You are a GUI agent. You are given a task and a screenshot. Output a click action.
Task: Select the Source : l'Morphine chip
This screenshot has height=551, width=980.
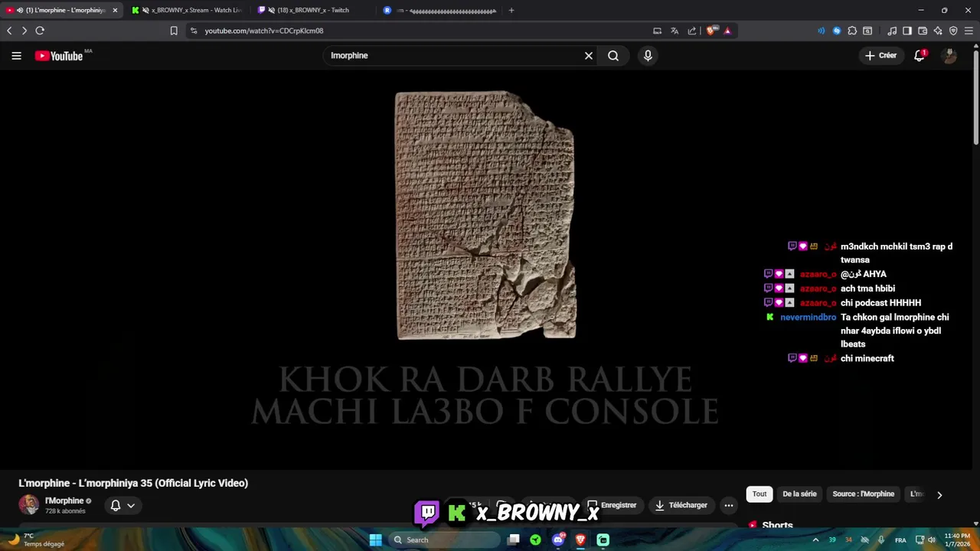(863, 494)
